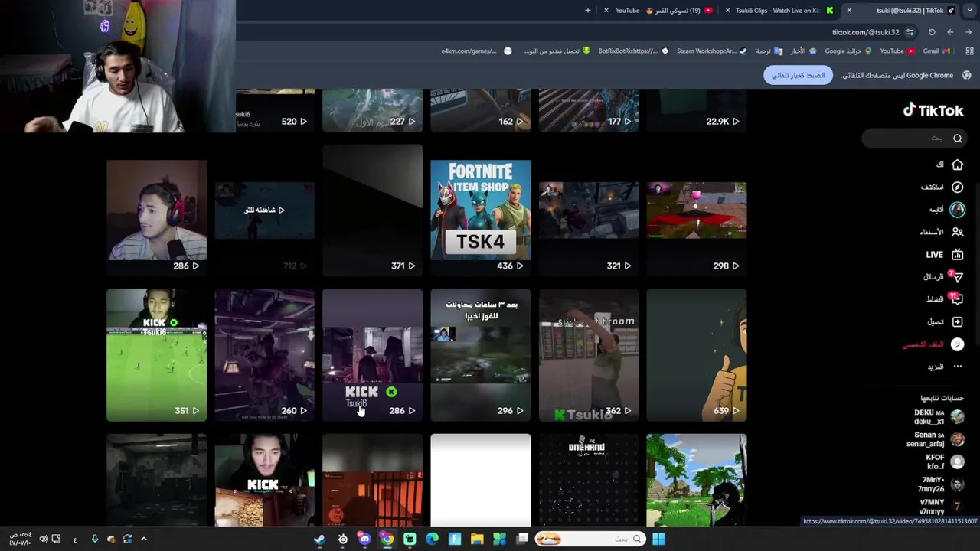Open followed account Senan senan_arfaj
This screenshot has height=551, width=980.
[x=936, y=439]
